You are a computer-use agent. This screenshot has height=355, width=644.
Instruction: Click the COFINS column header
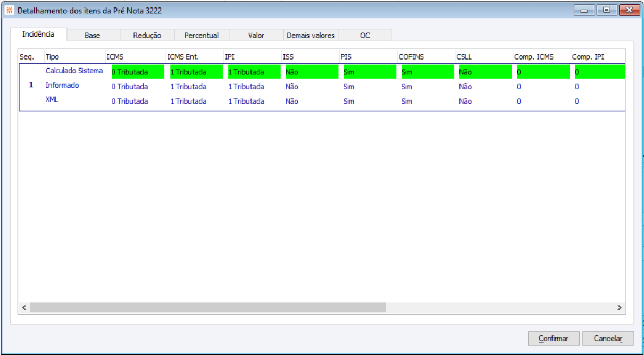425,57
